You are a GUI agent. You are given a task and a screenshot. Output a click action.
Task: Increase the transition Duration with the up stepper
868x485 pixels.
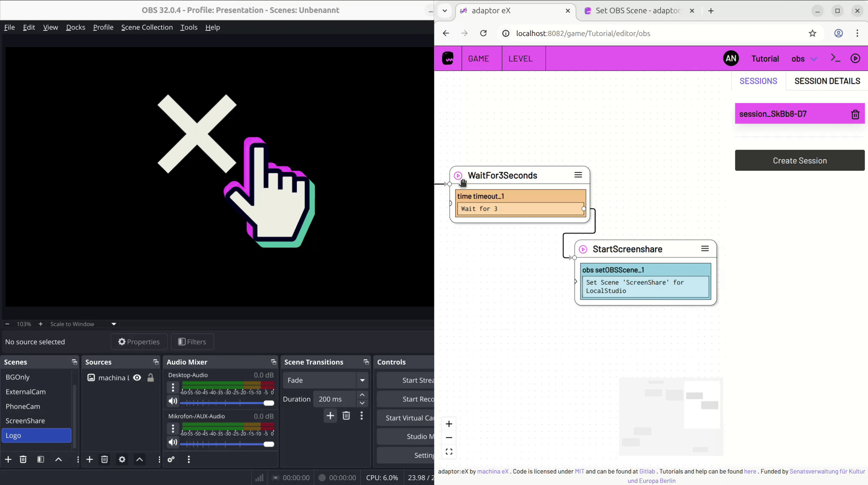(362, 394)
